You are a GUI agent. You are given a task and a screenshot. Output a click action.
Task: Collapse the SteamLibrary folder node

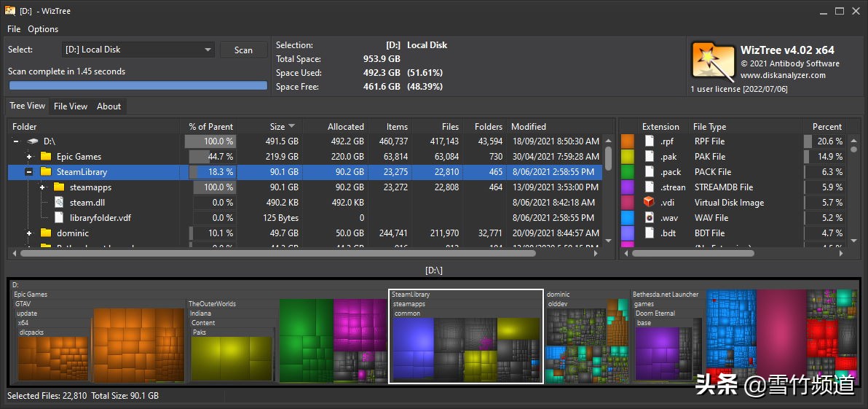tap(29, 172)
